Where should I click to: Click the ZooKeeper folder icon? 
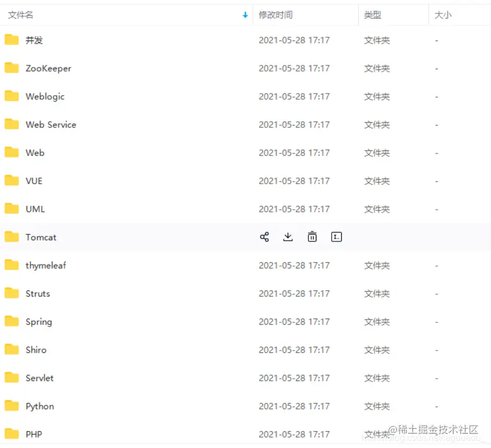coord(11,68)
